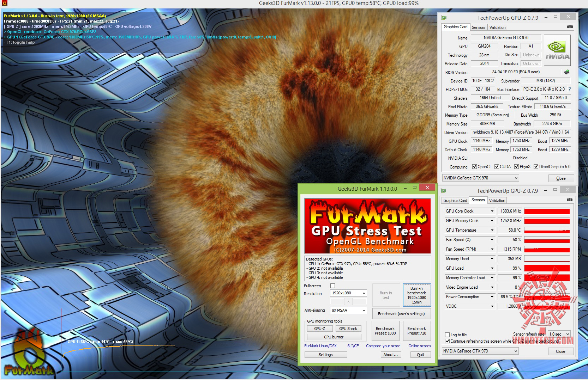The image size is (588, 380).
Task: Click the Bus Interface question mark help icon
Action: (569, 89)
